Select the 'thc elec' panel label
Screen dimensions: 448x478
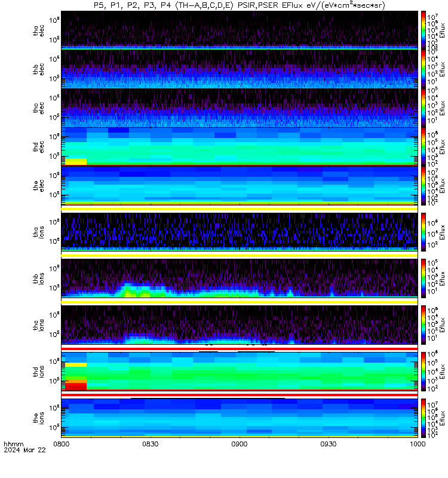click(x=39, y=108)
